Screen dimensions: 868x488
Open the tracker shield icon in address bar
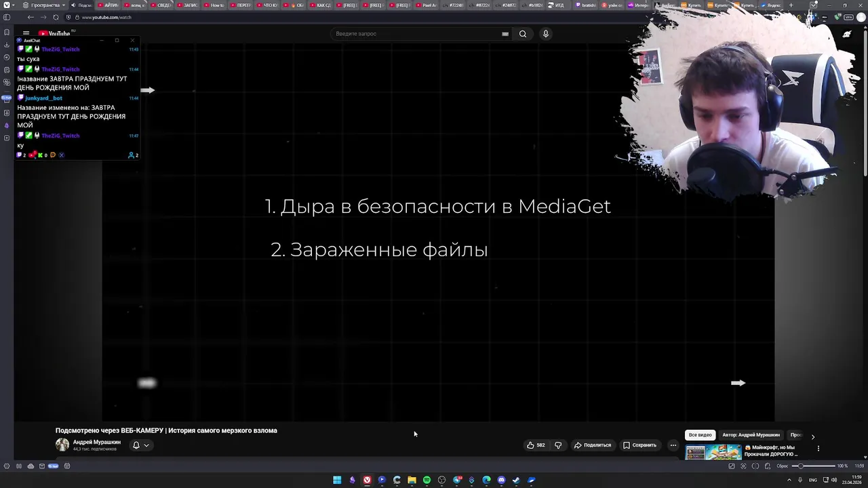(x=68, y=17)
